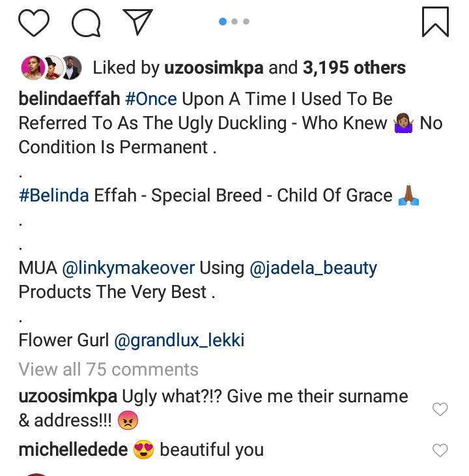This screenshot has width=469, height=476.
Task: Select the third liker avatar thumbnail
Action: pyautogui.click(x=70, y=67)
